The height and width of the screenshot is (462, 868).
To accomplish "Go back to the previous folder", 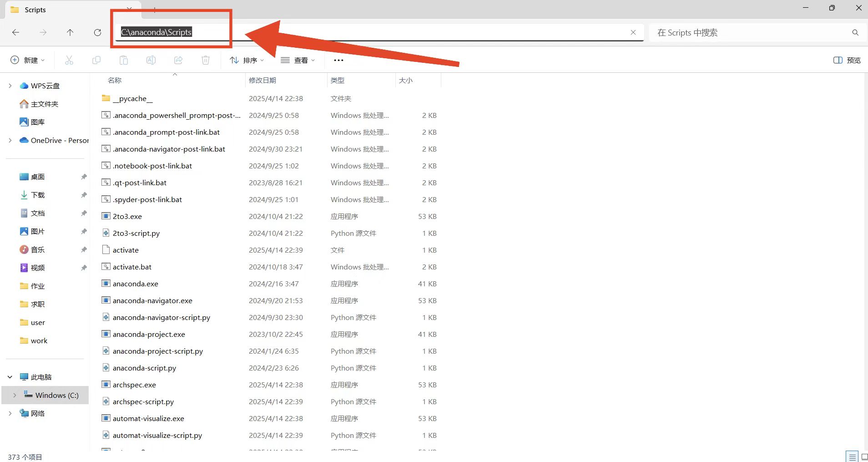I will coord(15,32).
